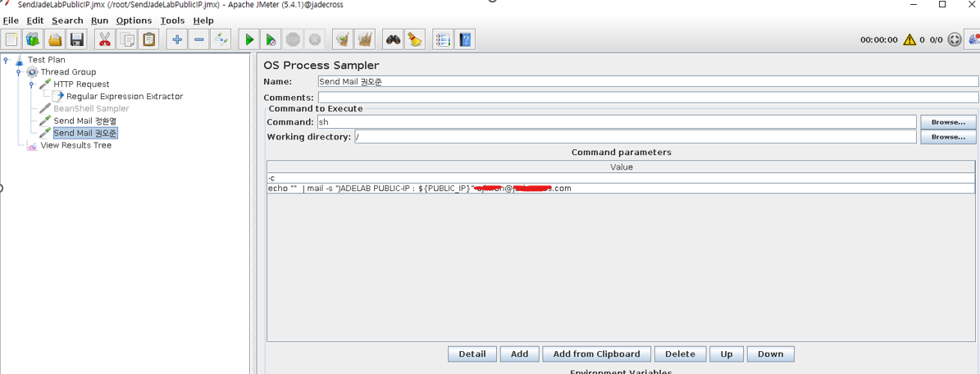980x374 pixels.
Task: Click the Paste clipboard icon
Action: (x=148, y=39)
